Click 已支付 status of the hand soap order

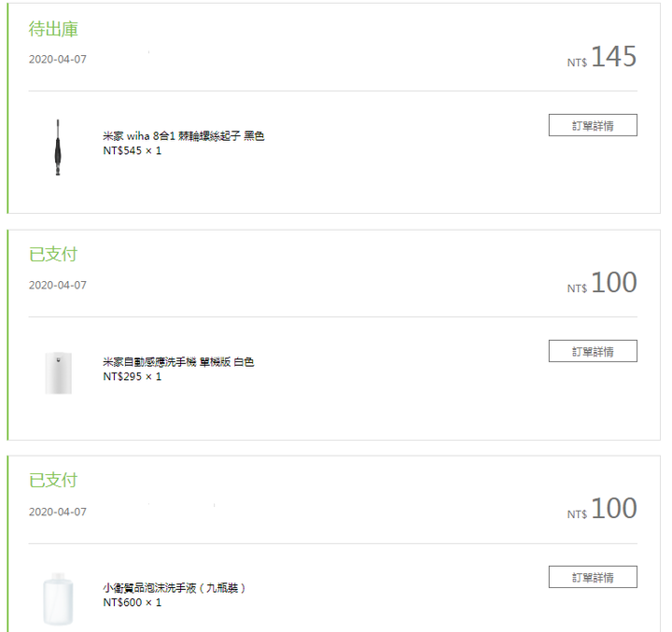pos(53,480)
